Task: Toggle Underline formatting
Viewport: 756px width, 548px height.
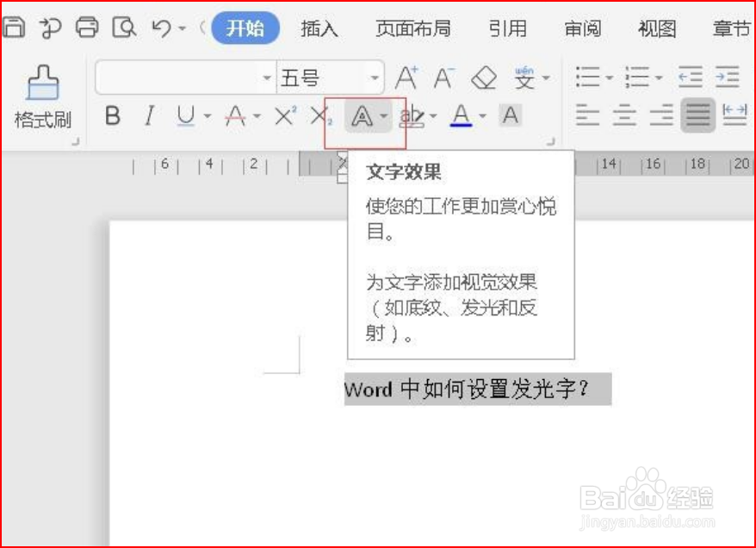Action: point(186,116)
